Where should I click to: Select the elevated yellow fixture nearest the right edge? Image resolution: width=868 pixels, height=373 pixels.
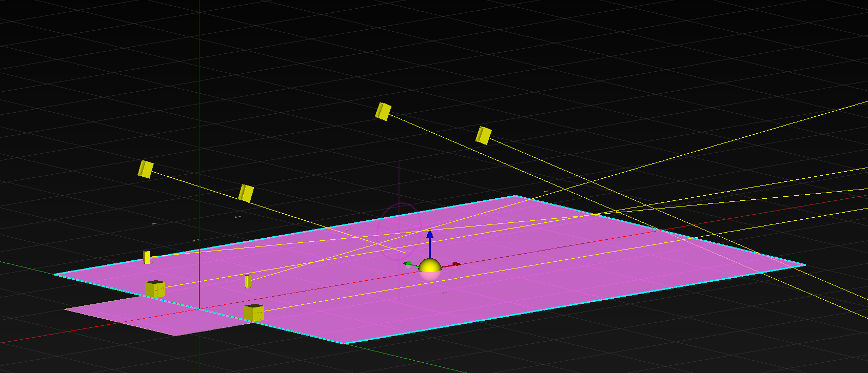coord(483,135)
